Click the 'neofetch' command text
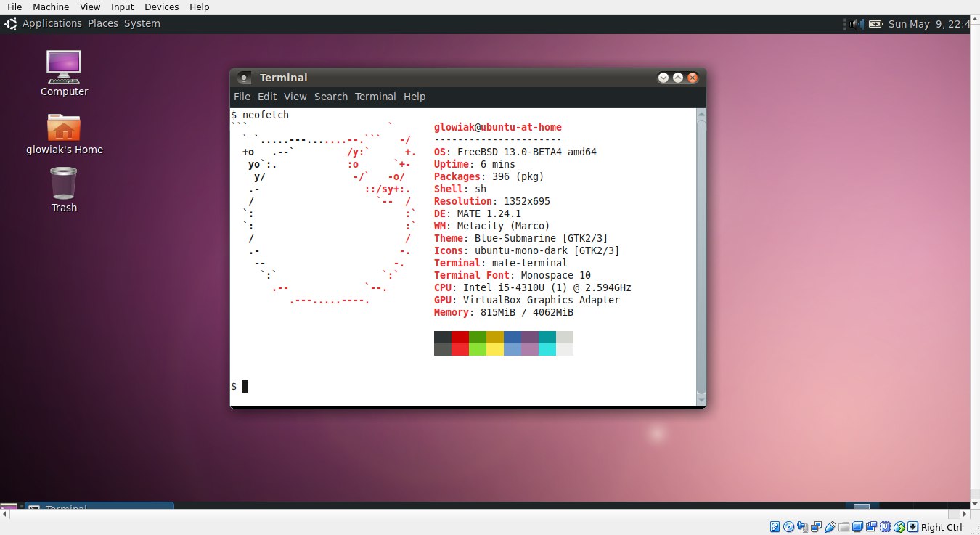 point(266,115)
